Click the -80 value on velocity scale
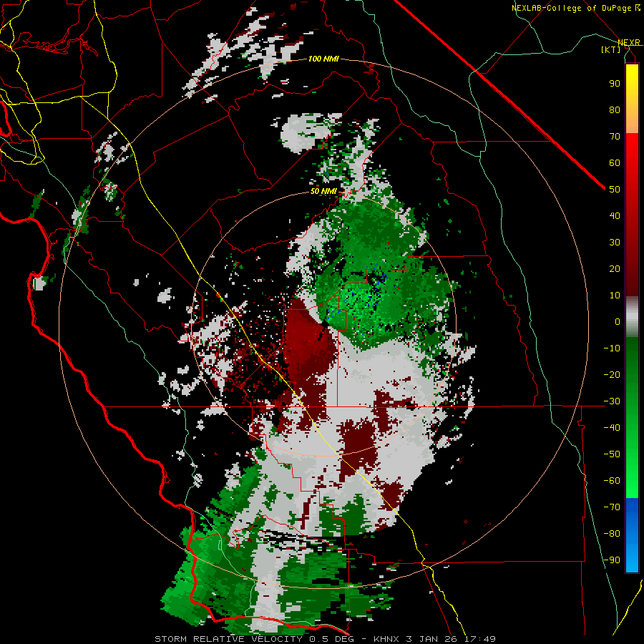The height and width of the screenshot is (644, 644). [612, 534]
